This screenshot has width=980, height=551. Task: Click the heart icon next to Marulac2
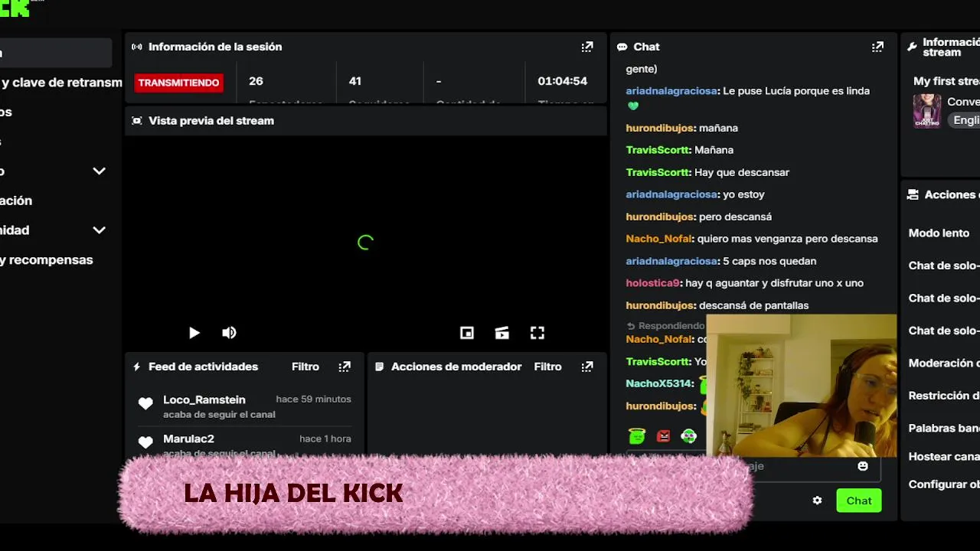[145, 442]
